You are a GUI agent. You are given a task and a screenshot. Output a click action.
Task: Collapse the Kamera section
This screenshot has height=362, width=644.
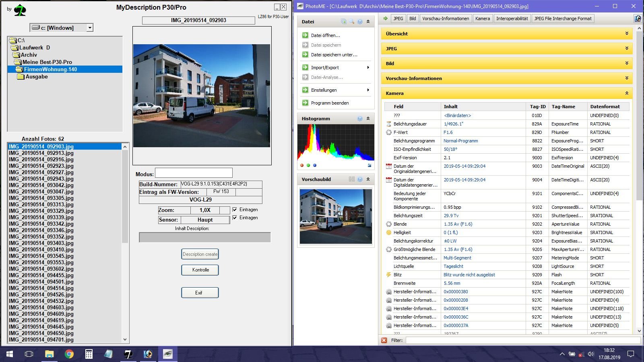click(x=507, y=93)
